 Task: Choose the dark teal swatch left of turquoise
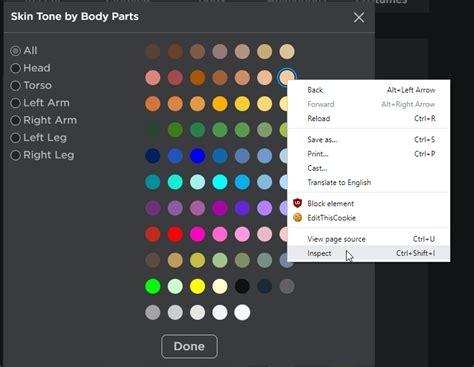point(153,182)
